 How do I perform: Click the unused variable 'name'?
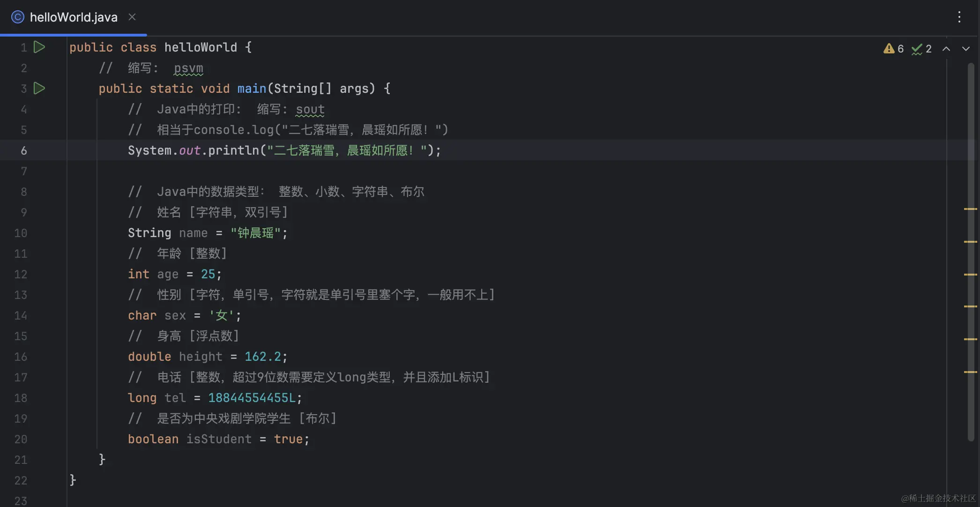193,233
